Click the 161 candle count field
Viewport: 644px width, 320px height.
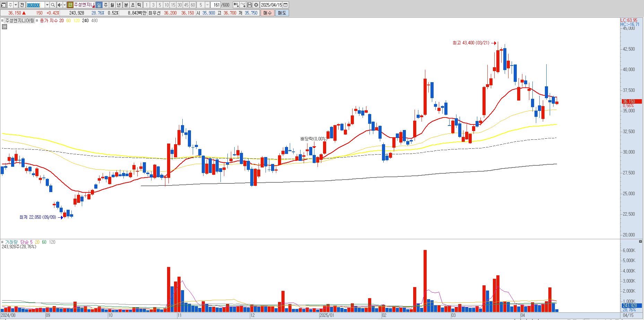(x=216, y=5)
